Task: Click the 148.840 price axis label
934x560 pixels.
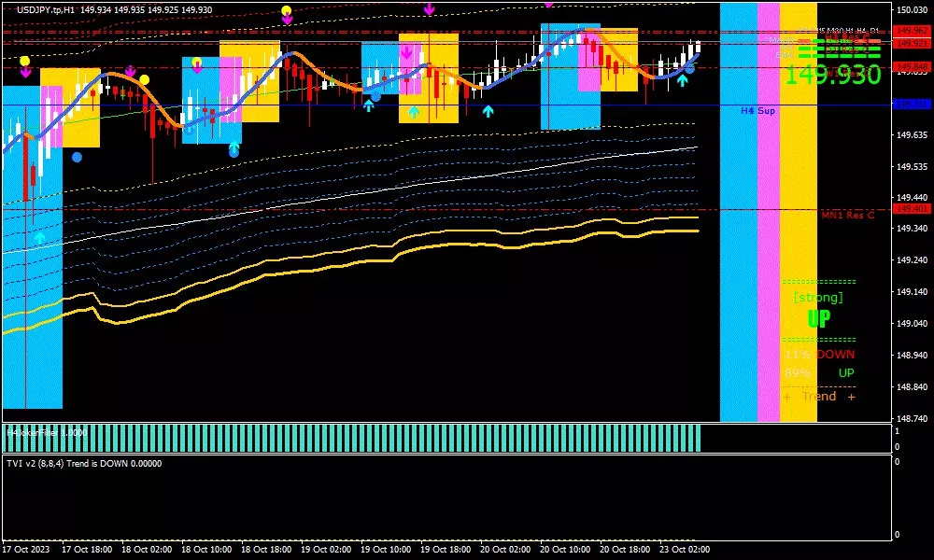Action: (x=912, y=386)
